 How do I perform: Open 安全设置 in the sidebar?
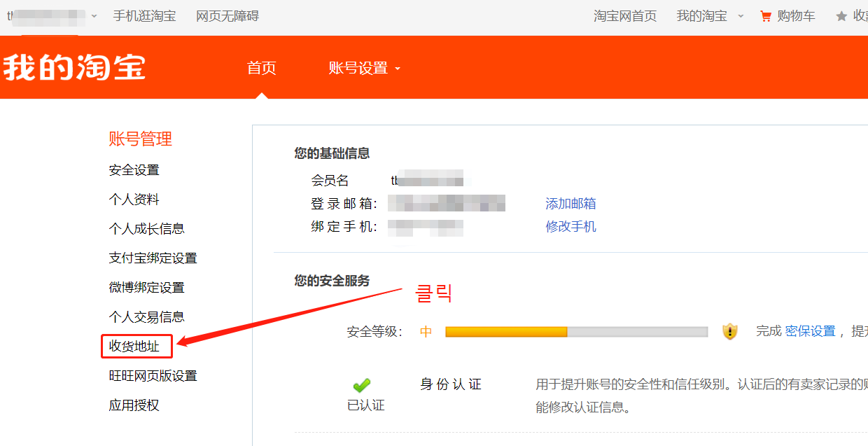[x=134, y=170]
